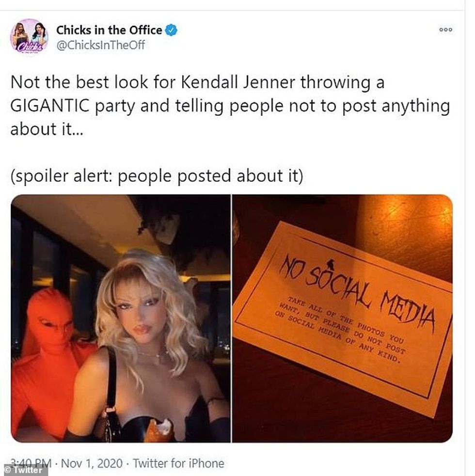Viewport: 475px width, 476px height.
Task: Click the word GIGANTIC in the tweet
Action: (x=50, y=106)
